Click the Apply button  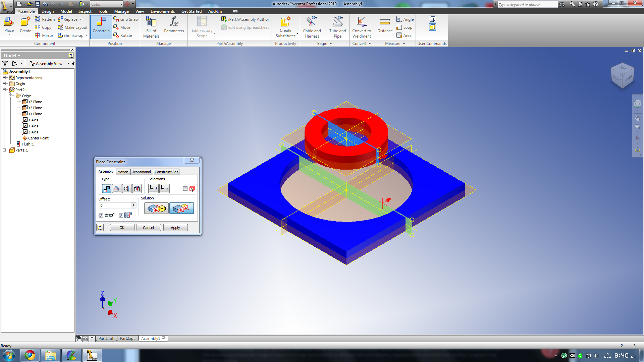coord(175,228)
